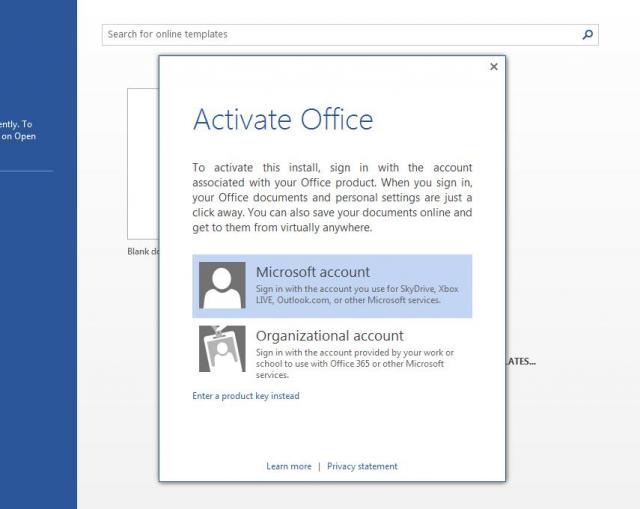Select the Blank document thumbnail
Image resolution: width=640 pixels, height=509 pixels.
tap(143, 164)
